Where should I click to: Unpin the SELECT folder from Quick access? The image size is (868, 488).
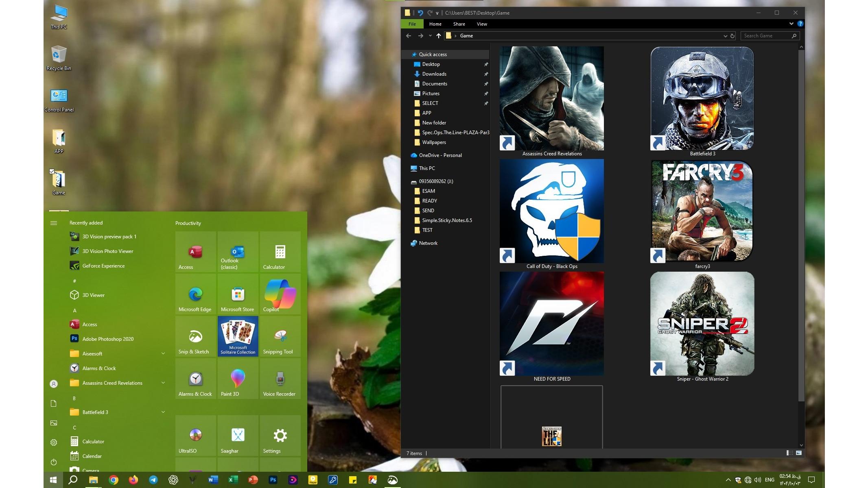486,103
